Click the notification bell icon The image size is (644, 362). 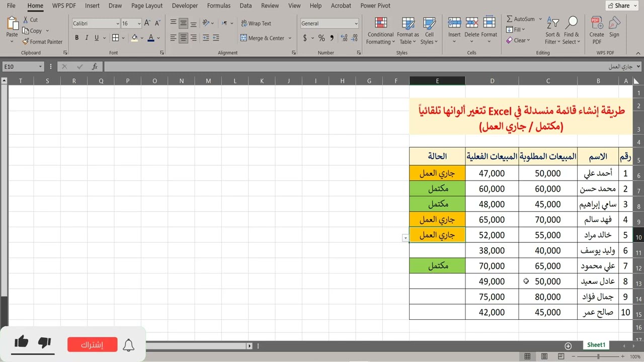pyautogui.click(x=129, y=345)
